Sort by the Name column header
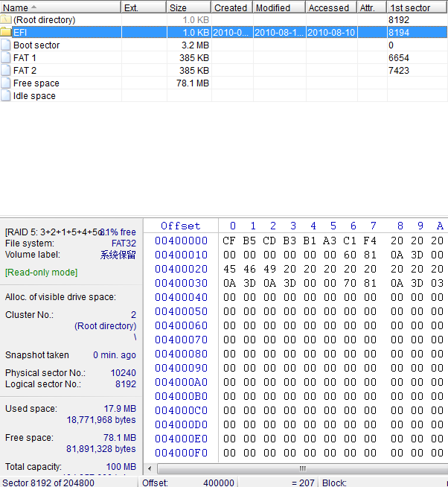 point(60,7)
